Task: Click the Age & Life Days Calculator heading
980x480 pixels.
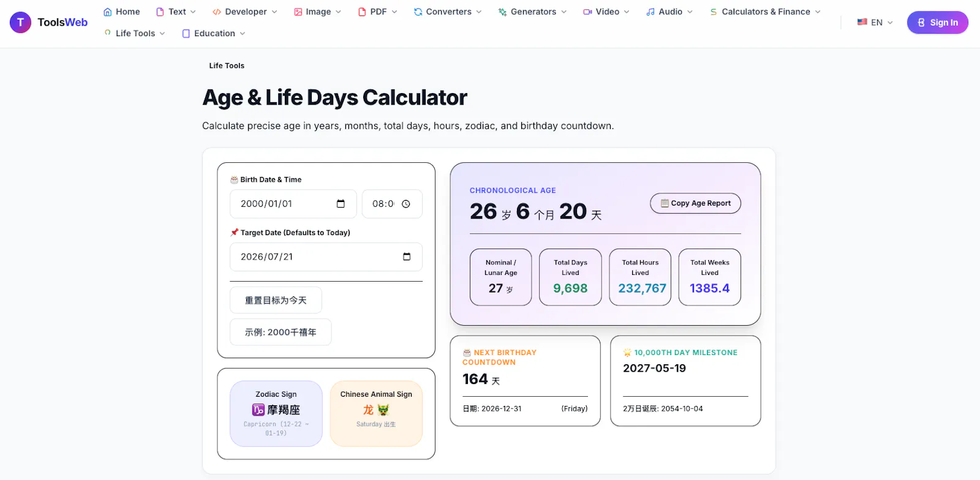Action: click(334, 97)
